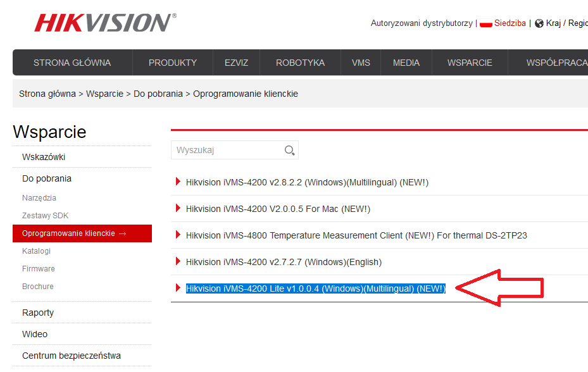Open the ROBOTYKA menu
The height and width of the screenshot is (372, 588).
coord(301,63)
